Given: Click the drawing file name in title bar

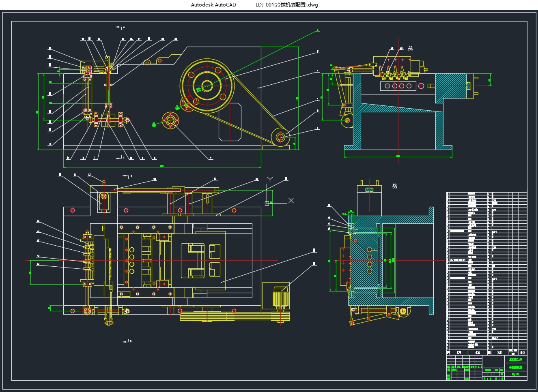Looking at the screenshot, I should [x=286, y=5].
